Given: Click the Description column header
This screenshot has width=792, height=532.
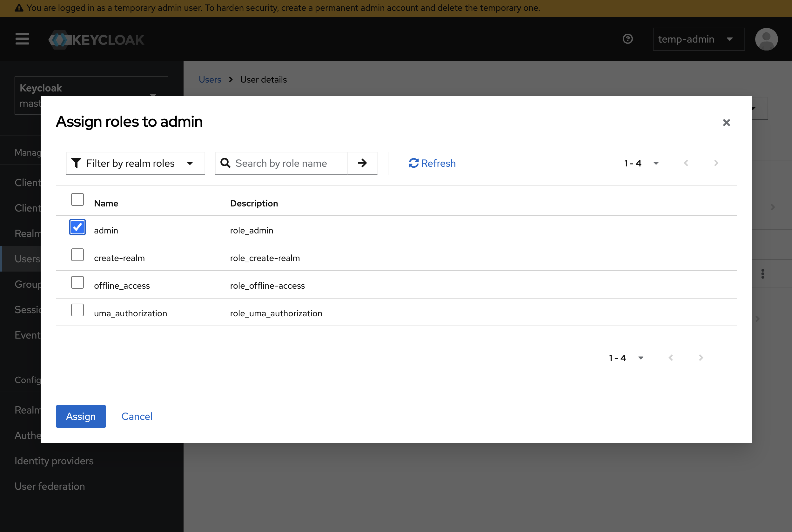Looking at the screenshot, I should pyautogui.click(x=254, y=203).
